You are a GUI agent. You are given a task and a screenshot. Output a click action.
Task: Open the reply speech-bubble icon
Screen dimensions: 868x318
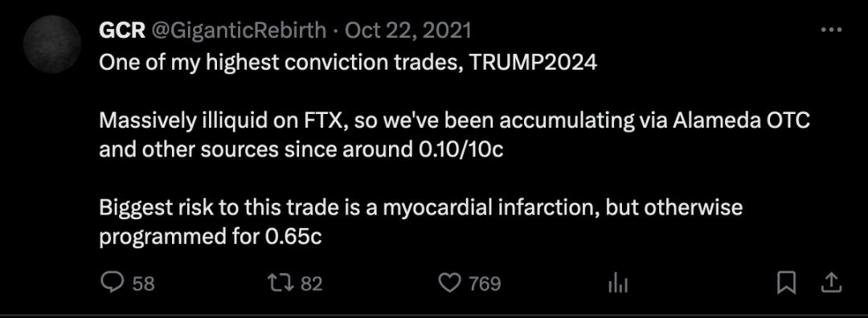pyautogui.click(x=113, y=283)
